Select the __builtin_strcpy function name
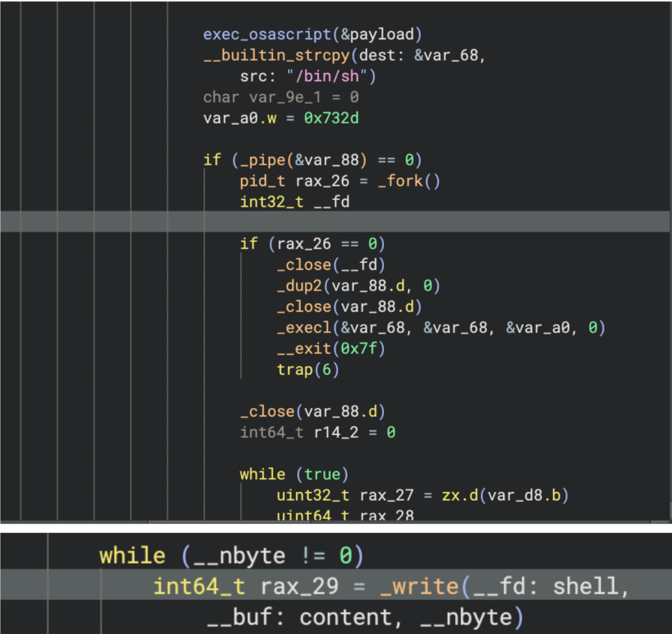672x634 pixels. click(x=277, y=56)
